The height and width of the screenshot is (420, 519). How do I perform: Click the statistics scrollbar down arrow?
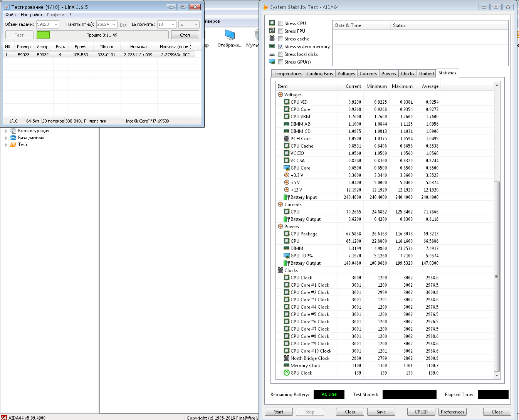coord(497,375)
